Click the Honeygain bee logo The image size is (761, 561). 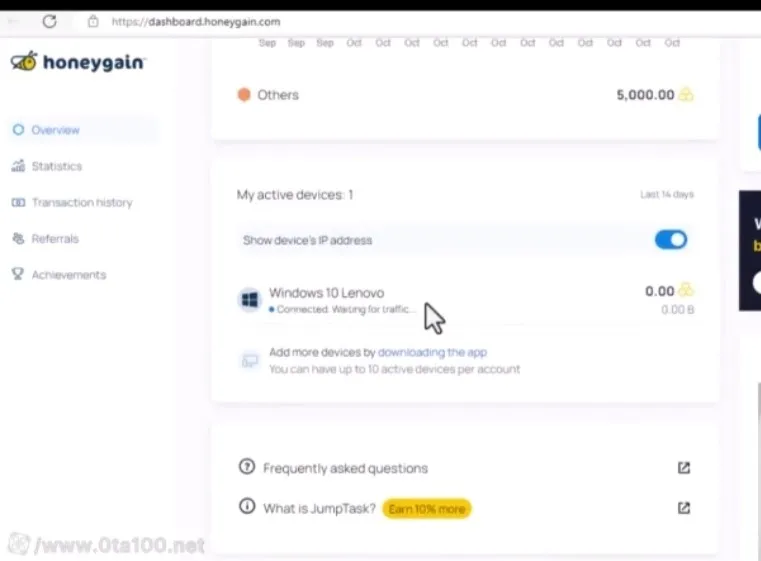coord(24,62)
